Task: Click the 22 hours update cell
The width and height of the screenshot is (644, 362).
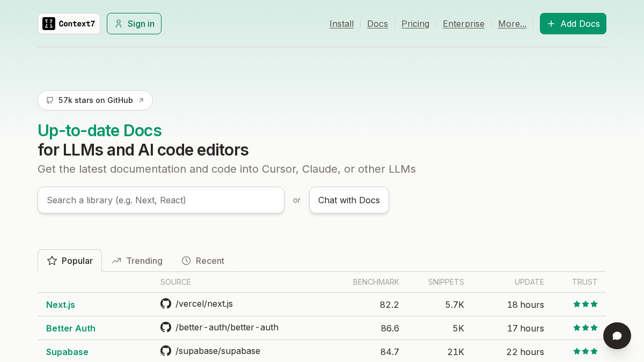Action: [x=525, y=352]
